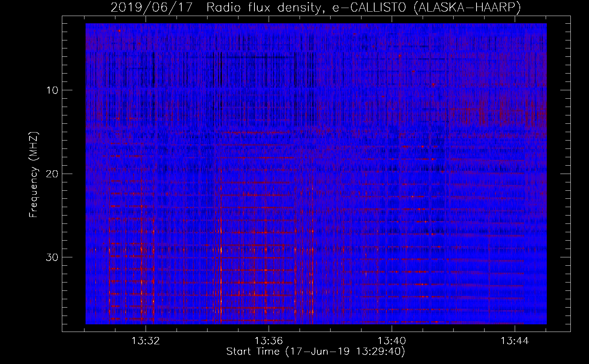Select the '13:44' time axis label
Image resolution: width=589 pixels, height=364 pixels.
point(515,341)
